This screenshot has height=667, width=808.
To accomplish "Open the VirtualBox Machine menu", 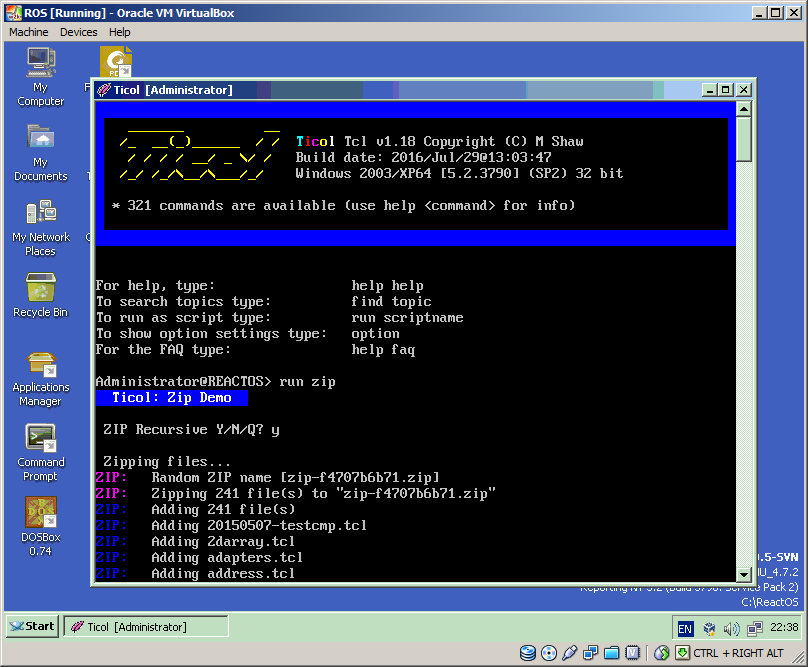I will click(29, 32).
